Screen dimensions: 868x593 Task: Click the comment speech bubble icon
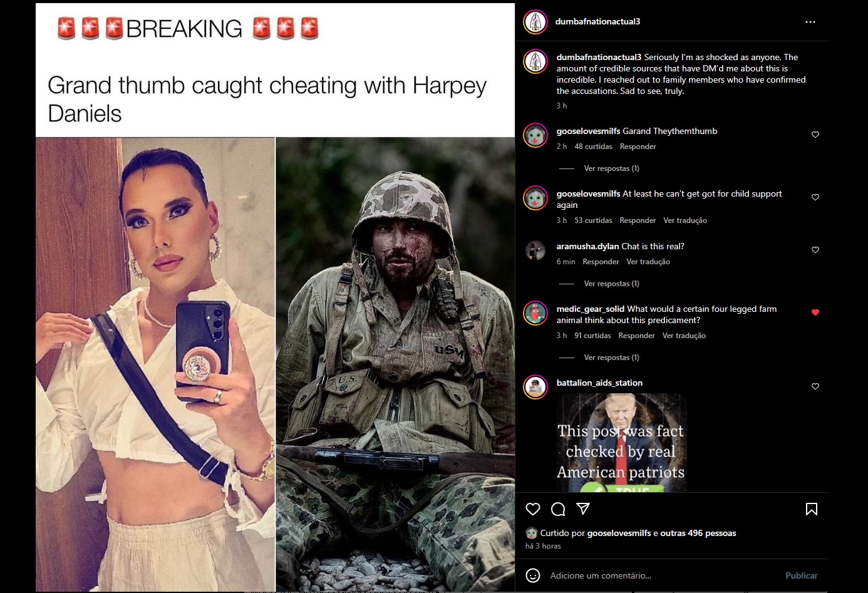[x=558, y=509]
